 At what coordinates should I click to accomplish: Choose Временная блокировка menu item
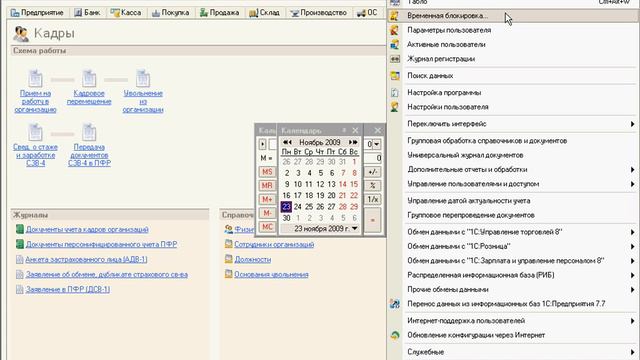coord(513,16)
